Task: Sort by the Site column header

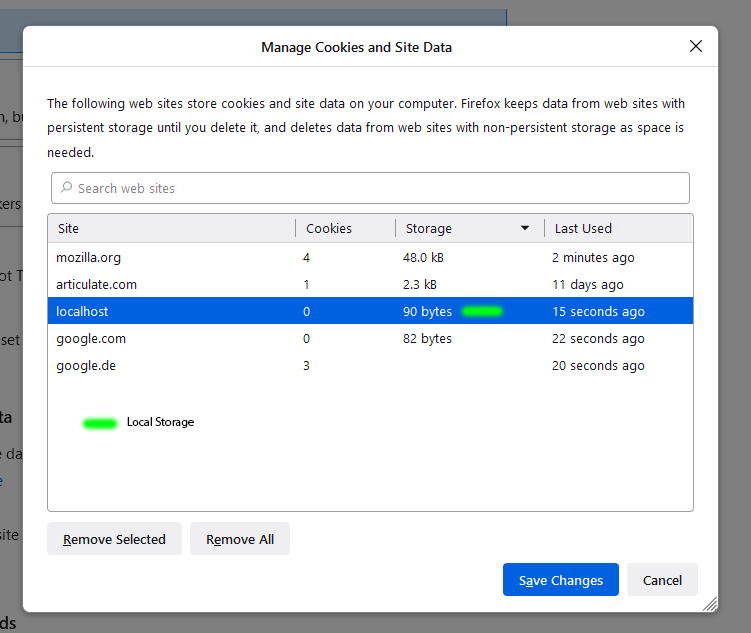Action: point(170,228)
